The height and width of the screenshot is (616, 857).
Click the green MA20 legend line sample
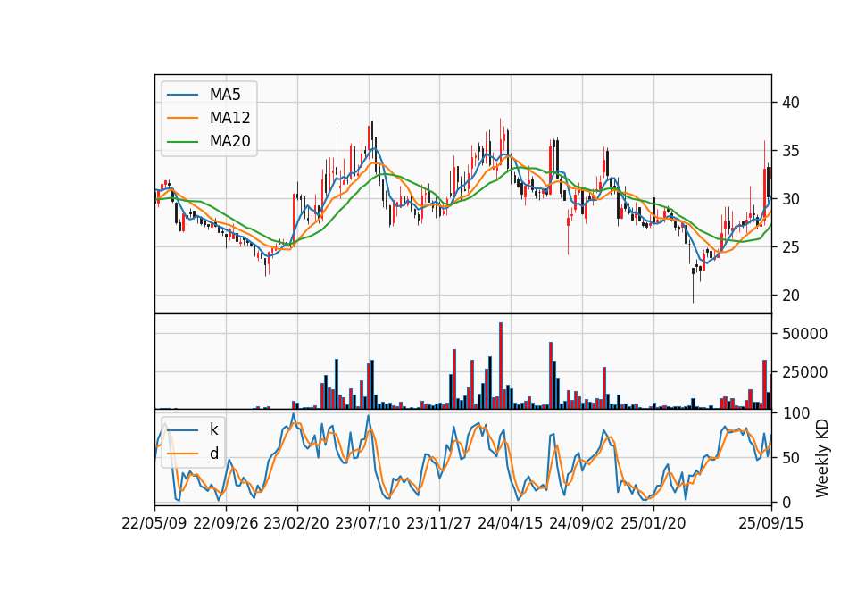[x=183, y=141]
